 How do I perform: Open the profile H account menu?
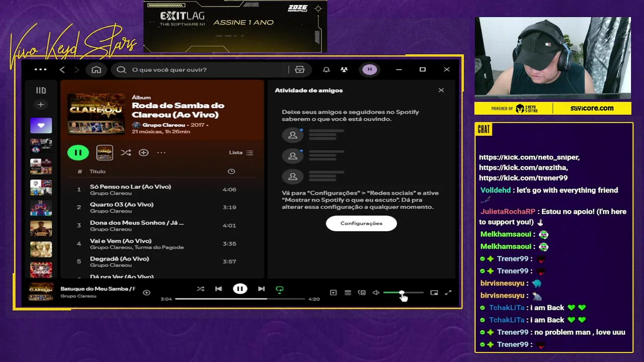(x=370, y=70)
